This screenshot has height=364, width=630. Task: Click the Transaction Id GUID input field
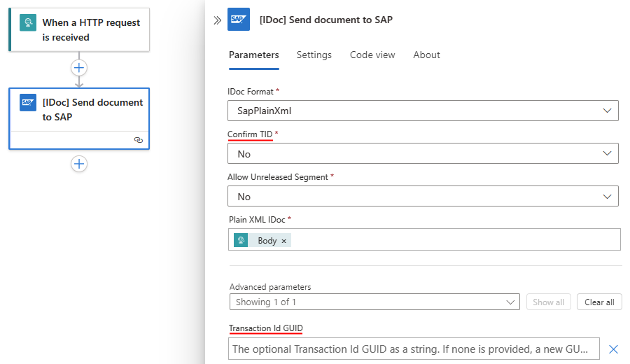click(415, 349)
